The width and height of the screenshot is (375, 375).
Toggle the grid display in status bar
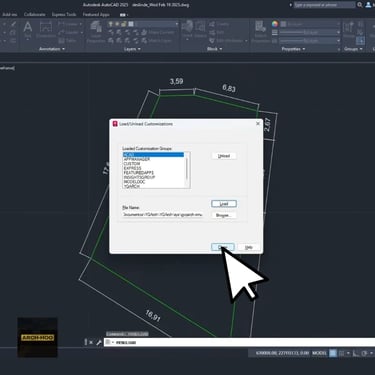click(x=333, y=353)
